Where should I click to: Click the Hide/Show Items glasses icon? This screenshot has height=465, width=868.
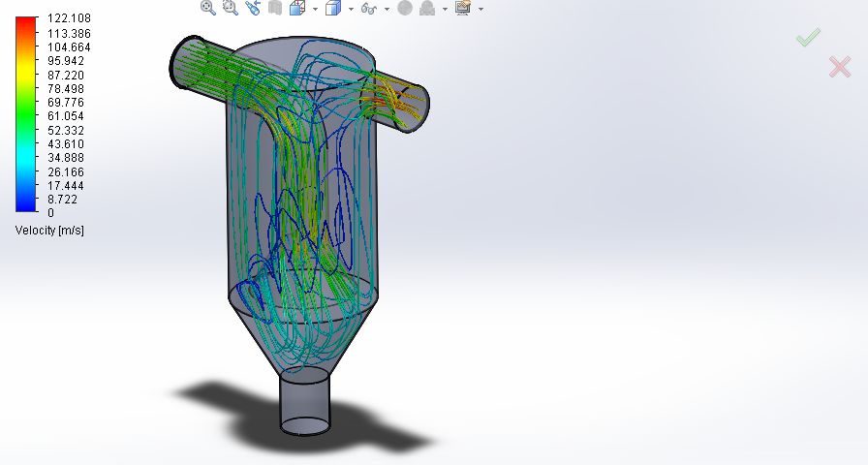369,9
